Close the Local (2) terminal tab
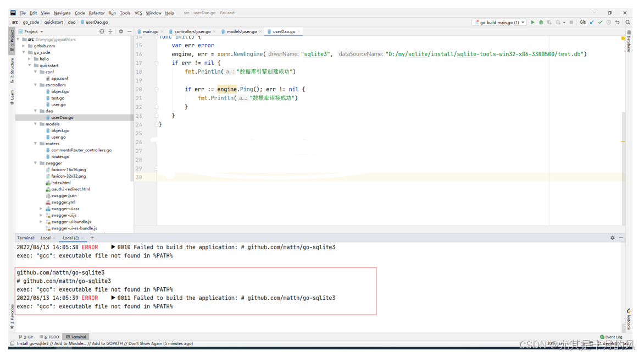Viewport: 644px width, 356px height. click(x=82, y=238)
